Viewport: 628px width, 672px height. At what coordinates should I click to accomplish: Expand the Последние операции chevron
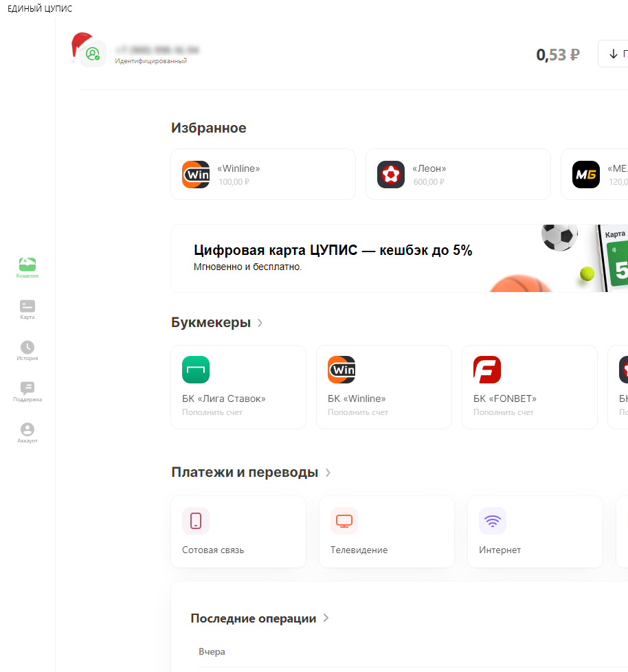326,618
